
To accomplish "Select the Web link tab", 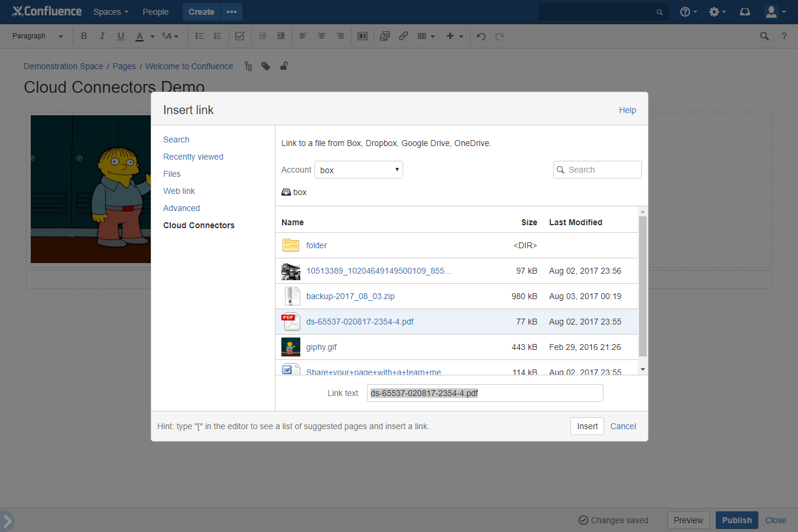I will pyautogui.click(x=179, y=191).
